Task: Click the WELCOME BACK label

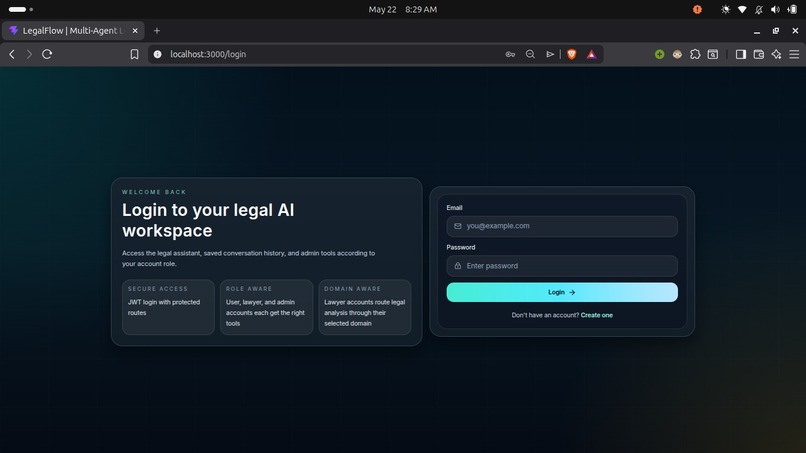Action: pos(154,192)
